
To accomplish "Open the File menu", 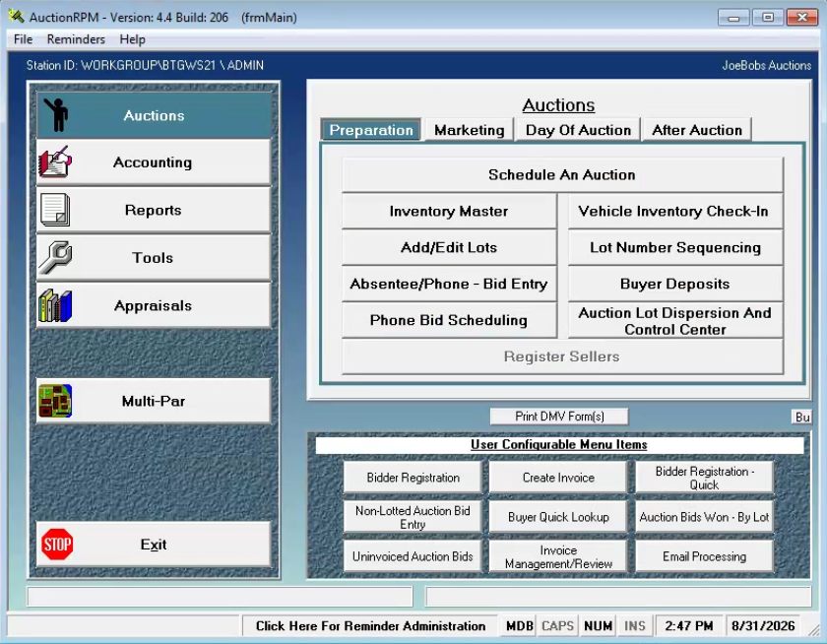I will coord(23,39).
